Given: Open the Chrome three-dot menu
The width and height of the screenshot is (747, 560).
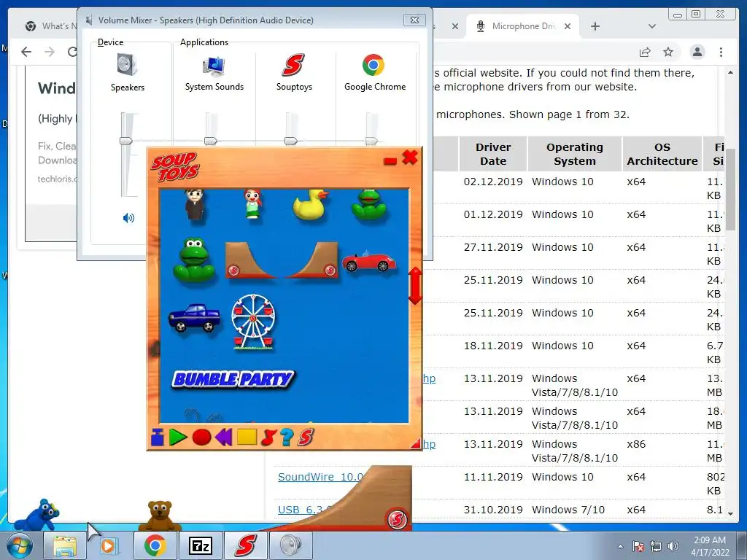Looking at the screenshot, I should 721,52.
